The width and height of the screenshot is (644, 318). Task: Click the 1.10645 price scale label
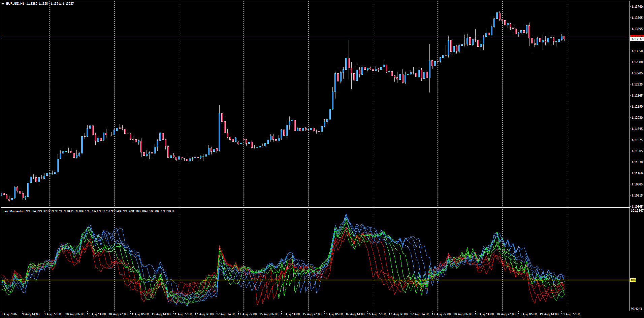637,207
